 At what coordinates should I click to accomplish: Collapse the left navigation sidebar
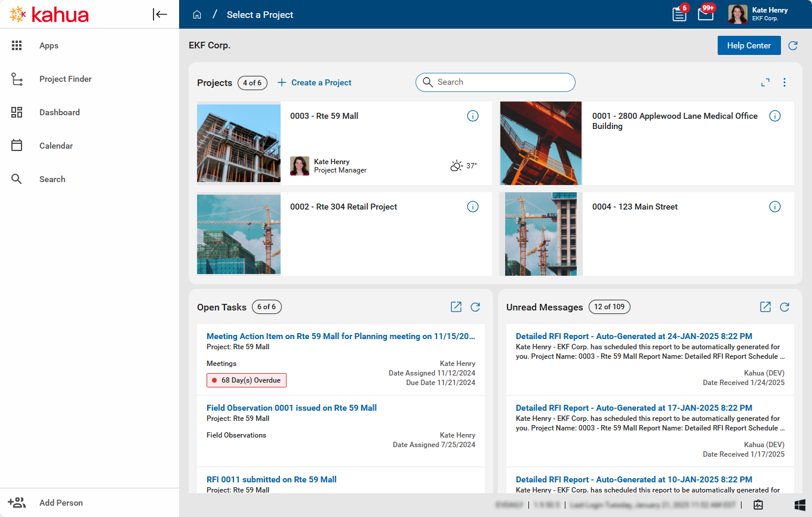click(159, 14)
